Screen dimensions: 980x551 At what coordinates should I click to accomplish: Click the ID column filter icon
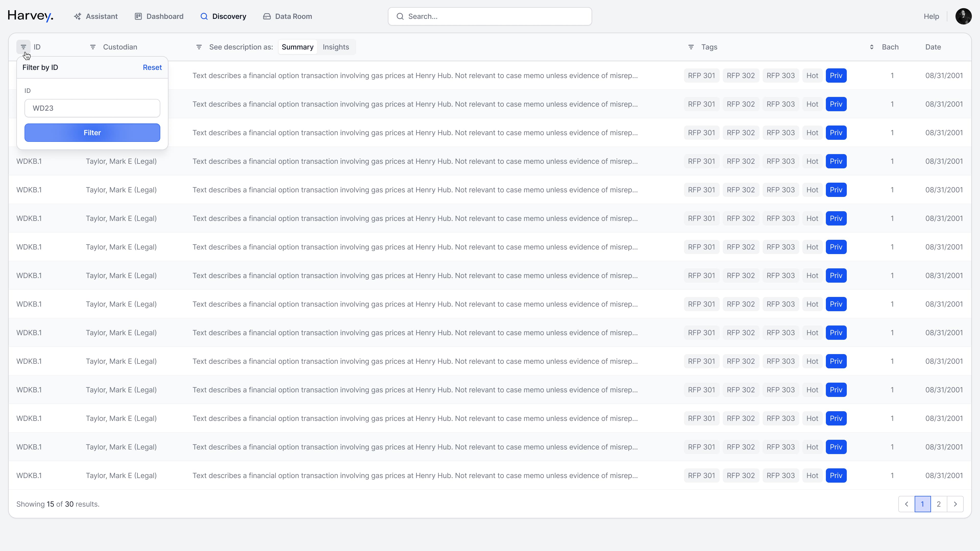(x=23, y=47)
